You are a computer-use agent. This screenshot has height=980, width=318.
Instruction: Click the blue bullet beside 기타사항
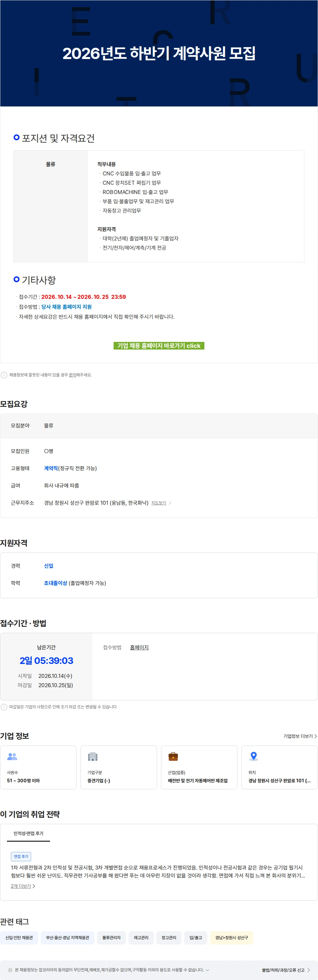pyautogui.click(x=16, y=279)
